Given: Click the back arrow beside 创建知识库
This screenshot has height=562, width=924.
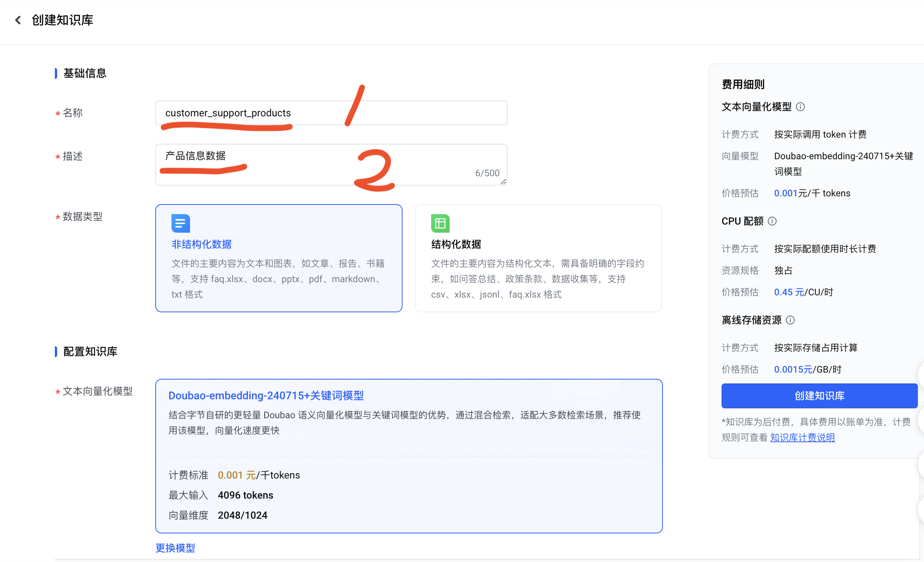Looking at the screenshot, I should click(18, 20).
